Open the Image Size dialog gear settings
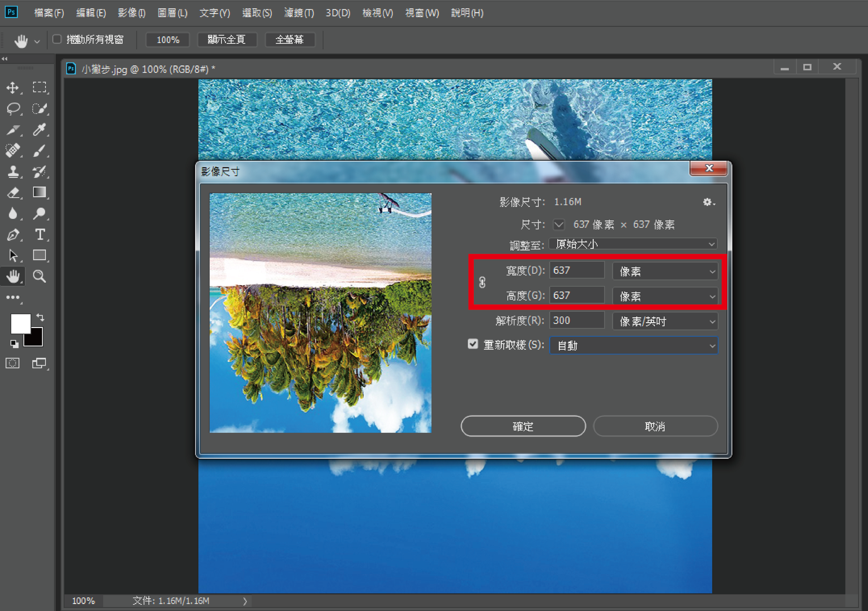The width and height of the screenshot is (868, 611). (x=708, y=202)
